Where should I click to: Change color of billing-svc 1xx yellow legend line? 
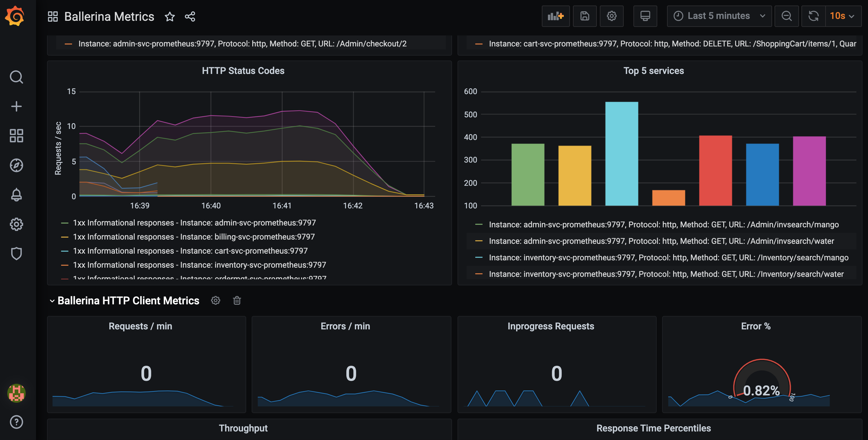pyautogui.click(x=65, y=237)
